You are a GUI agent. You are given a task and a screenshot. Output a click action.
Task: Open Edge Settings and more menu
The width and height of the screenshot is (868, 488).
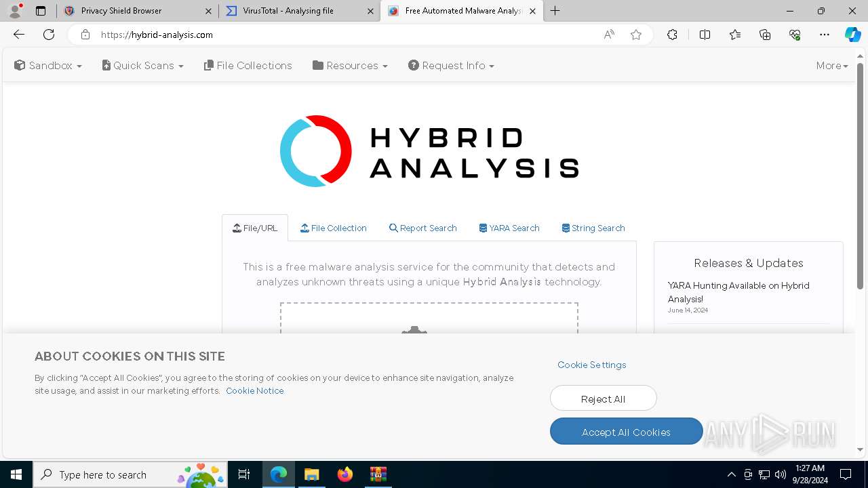point(825,35)
